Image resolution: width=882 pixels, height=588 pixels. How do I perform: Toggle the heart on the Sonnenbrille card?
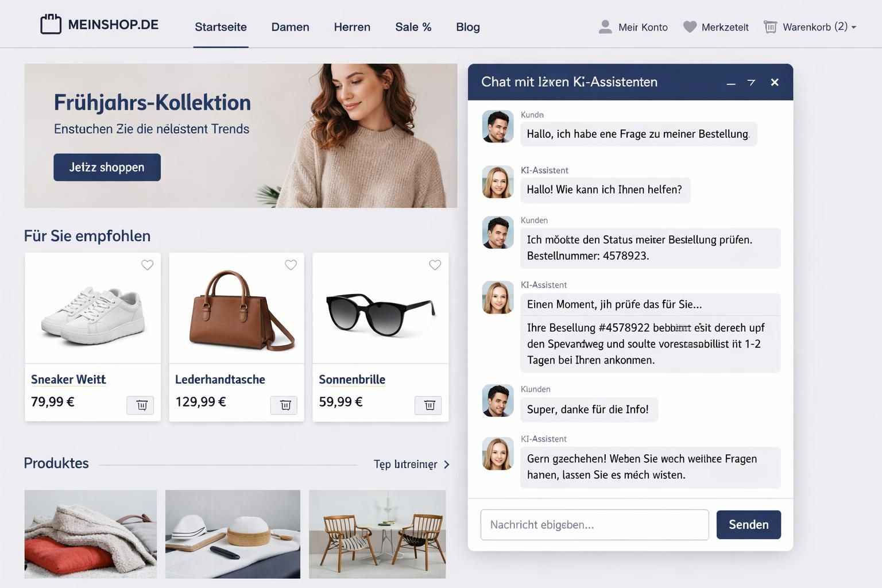(435, 265)
